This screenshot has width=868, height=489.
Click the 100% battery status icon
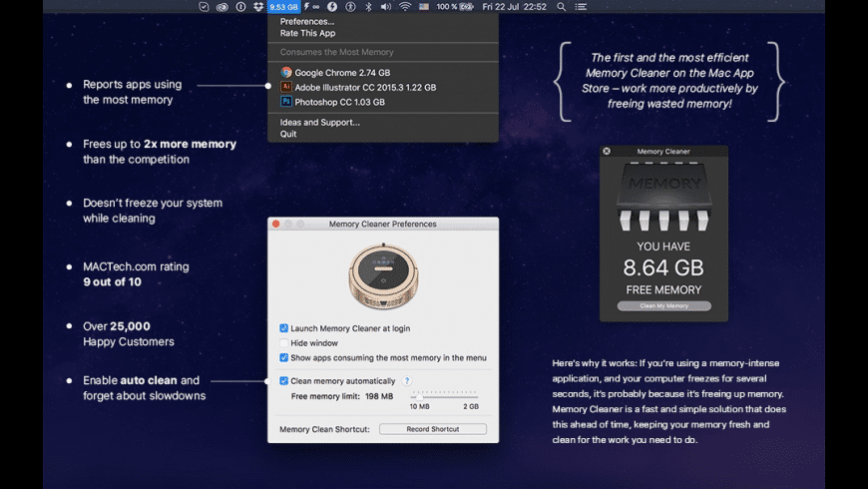click(x=455, y=7)
